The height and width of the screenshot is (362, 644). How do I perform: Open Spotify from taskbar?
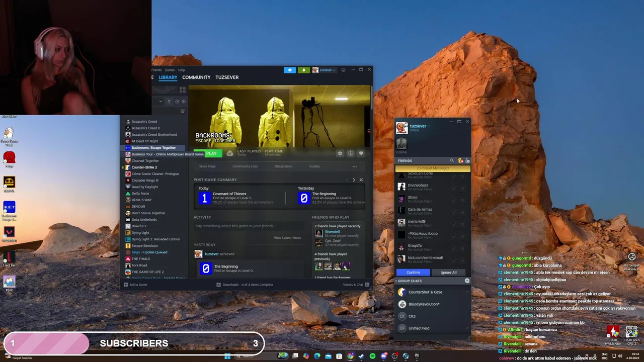tap(372, 356)
